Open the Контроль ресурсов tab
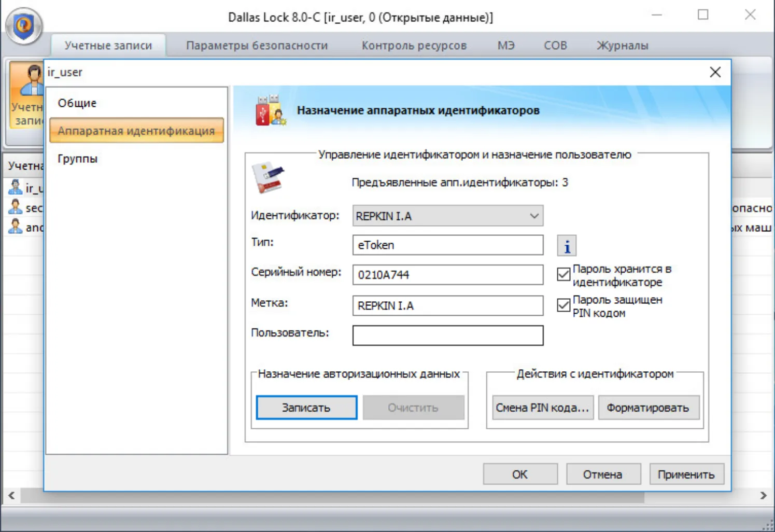Viewport: 775px width, 532px height. (414, 46)
